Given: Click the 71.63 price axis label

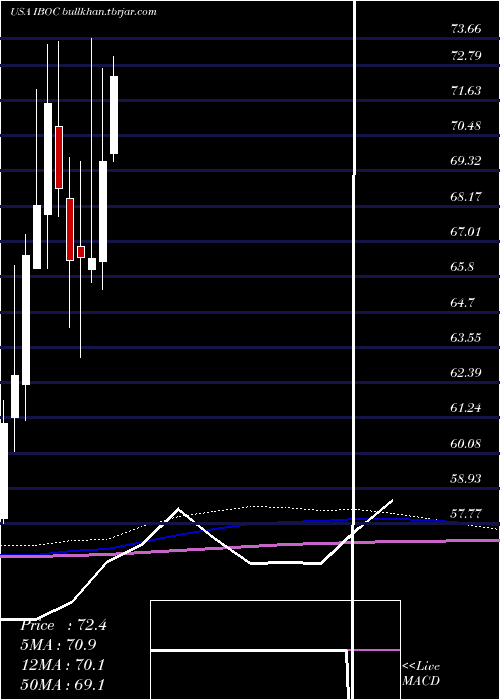Looking at the screenshot, I should coord(466,91).
